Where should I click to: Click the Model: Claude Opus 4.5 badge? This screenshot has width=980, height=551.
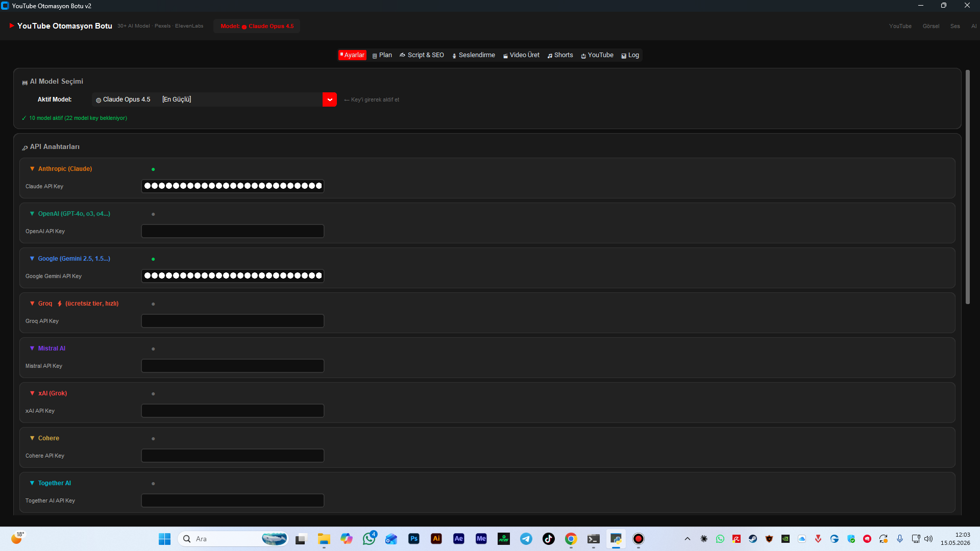coord(257,26)
